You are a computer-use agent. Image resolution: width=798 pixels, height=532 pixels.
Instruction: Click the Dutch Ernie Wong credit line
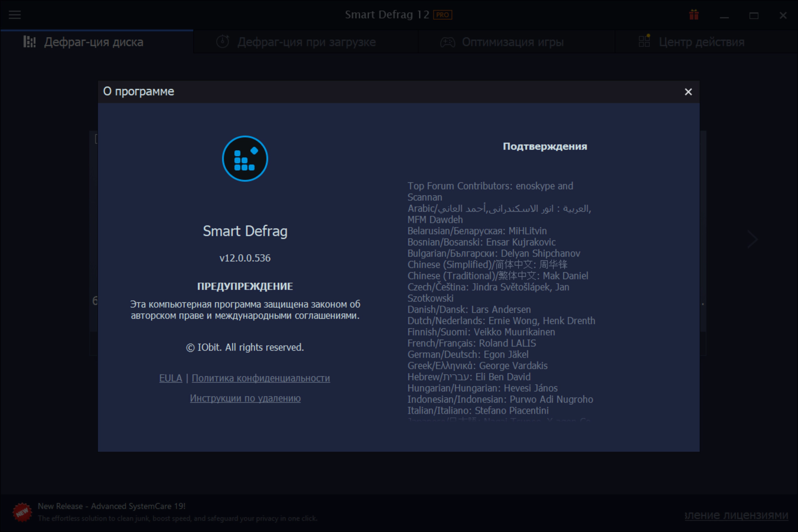501,321
